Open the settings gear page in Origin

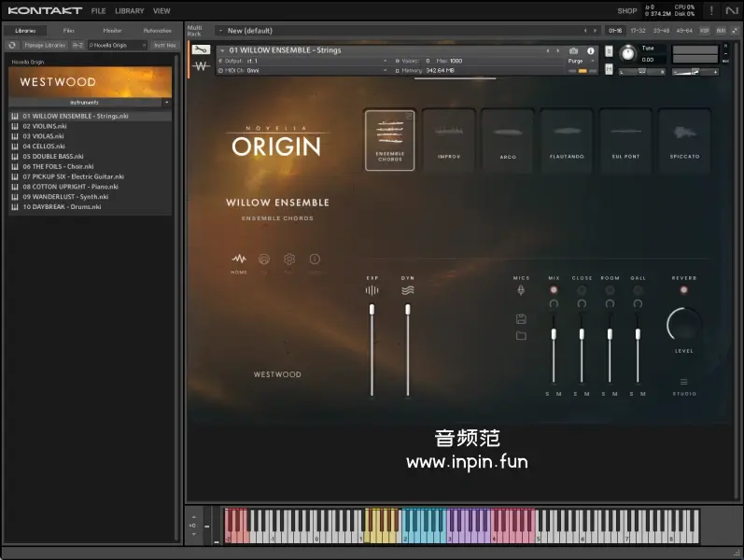(x=289, y=259)
